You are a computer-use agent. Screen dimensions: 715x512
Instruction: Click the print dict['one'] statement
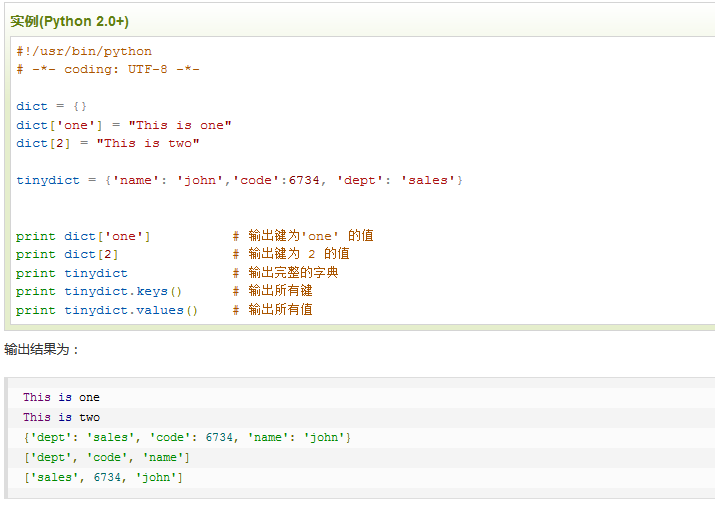pos(83,236)
